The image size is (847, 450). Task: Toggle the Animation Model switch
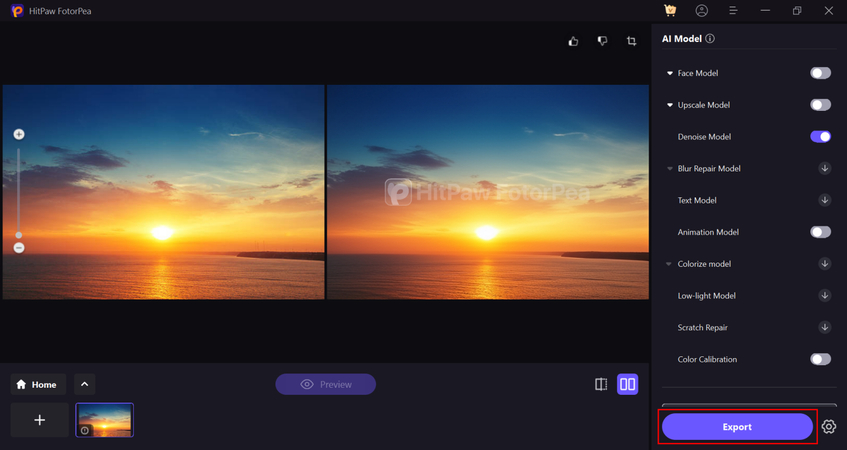click(820, 232)
